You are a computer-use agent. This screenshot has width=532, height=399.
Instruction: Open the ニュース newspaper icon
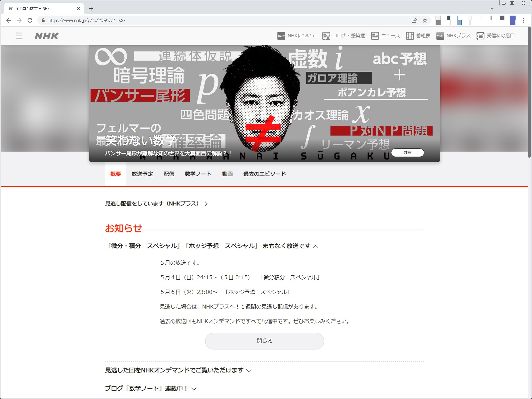click(375, 36)
